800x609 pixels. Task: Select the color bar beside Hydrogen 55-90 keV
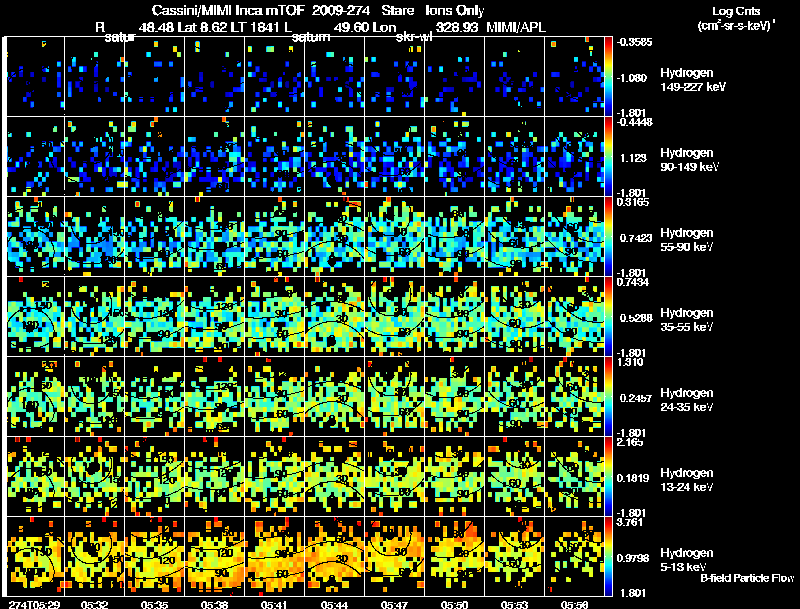608,237
